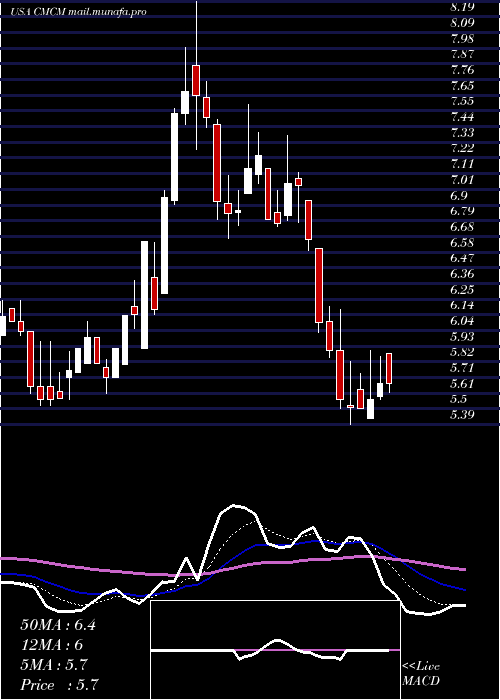
Task: Pick the 6.47 axis label
Action: coord(462,258)
